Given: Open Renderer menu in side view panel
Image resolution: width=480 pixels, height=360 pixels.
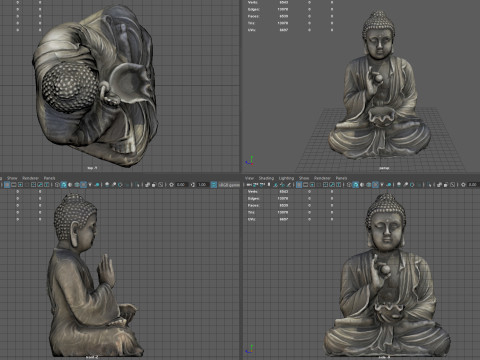Looking at the screenshot, I should [30, 178].
